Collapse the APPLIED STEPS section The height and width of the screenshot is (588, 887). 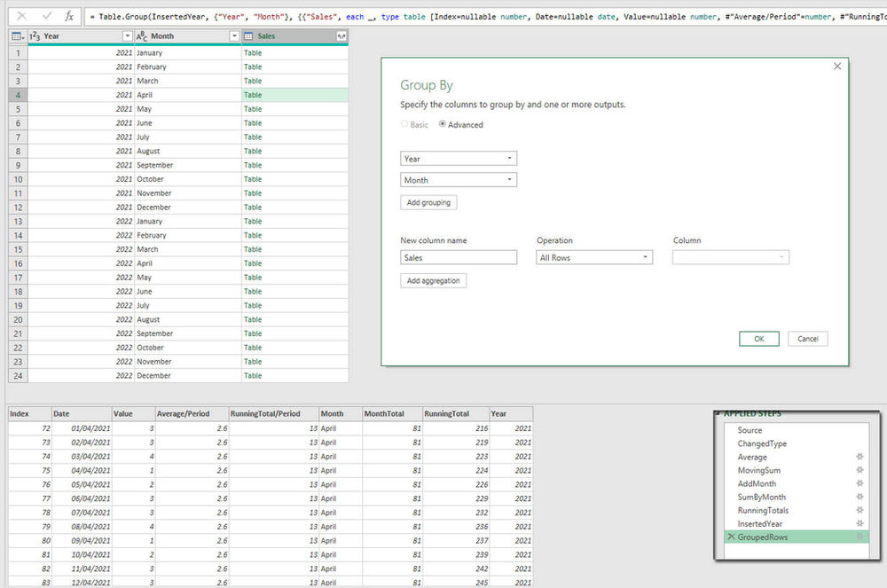point(718,413)
